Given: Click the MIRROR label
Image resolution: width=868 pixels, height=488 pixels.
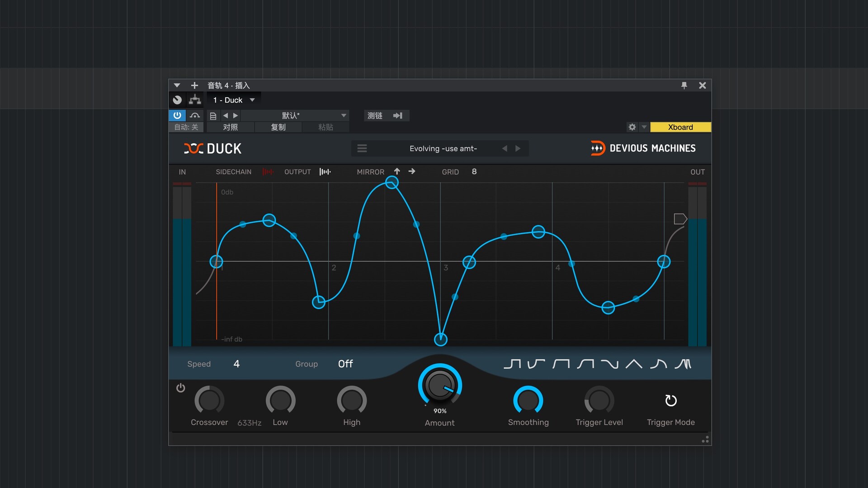Looking at the screenshot, I should pyautogui.click(x=370, y=172).
